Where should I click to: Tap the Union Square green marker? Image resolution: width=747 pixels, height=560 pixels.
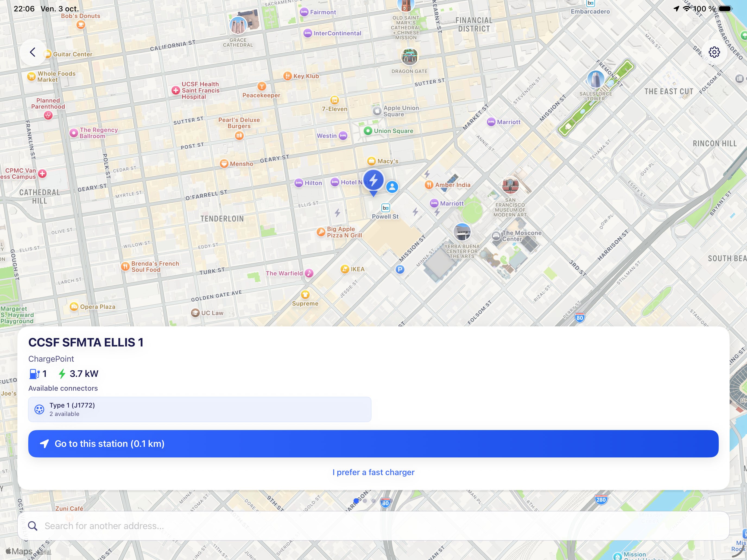368,131
